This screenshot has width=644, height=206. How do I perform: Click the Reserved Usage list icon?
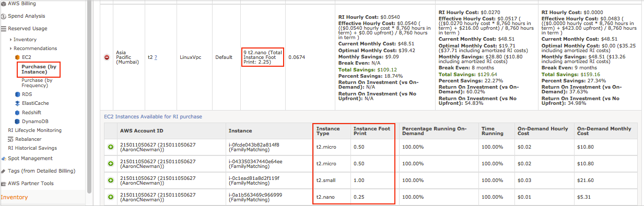(x=4, y=29)
